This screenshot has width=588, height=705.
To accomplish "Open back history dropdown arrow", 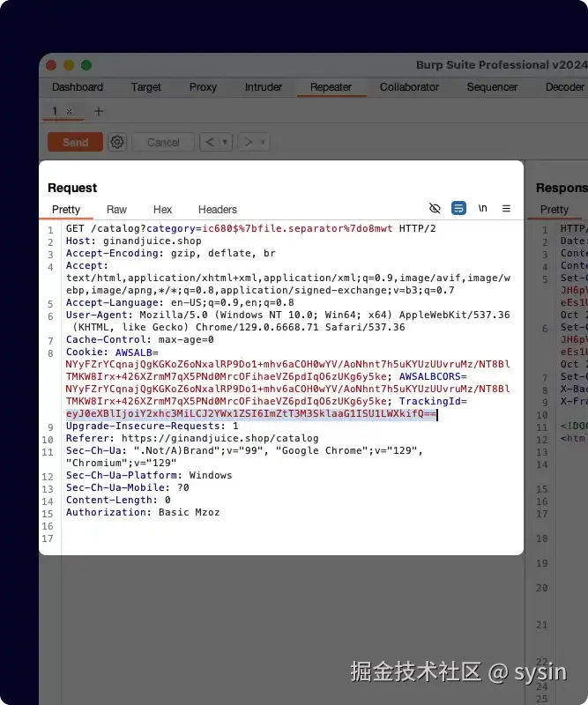I will [225, 142].
